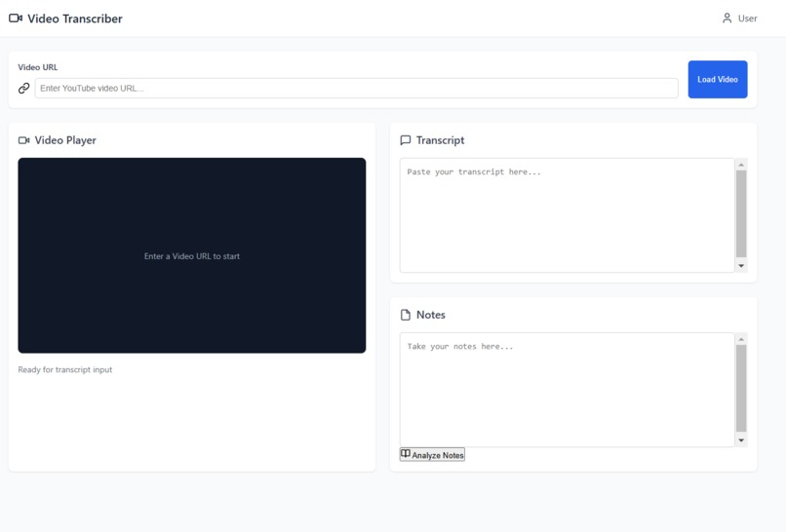Click the 'Video Transcriber' title text
The height and width of the screenshot is (532, 786).
point(75,19)
